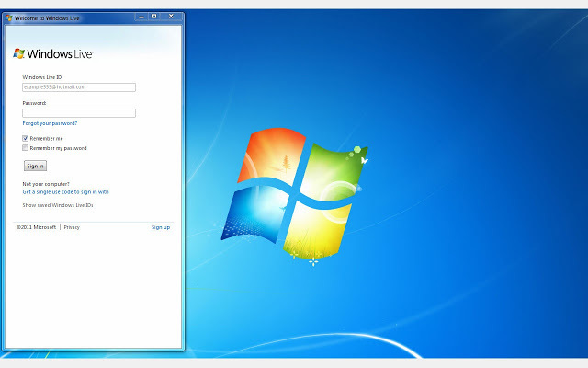Click the Not your computer? text
The height and width of the screenshot is (368, 588).
point(46,184)
